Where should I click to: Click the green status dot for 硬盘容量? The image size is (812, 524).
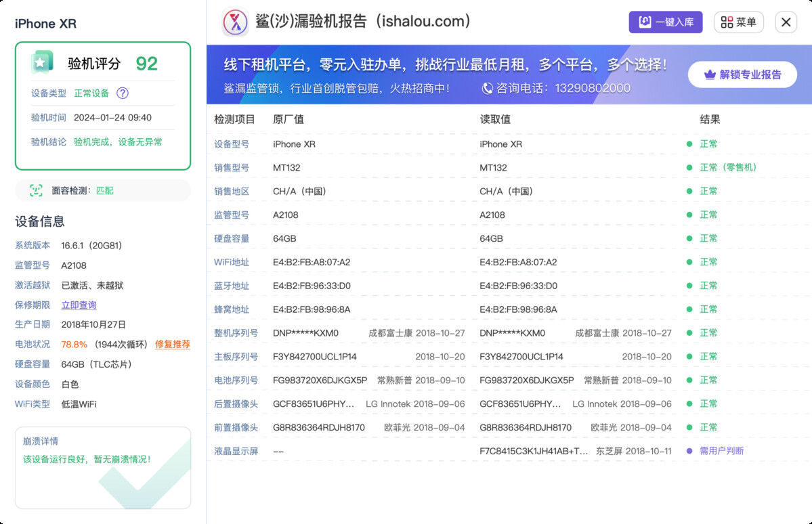click(689, 239)
